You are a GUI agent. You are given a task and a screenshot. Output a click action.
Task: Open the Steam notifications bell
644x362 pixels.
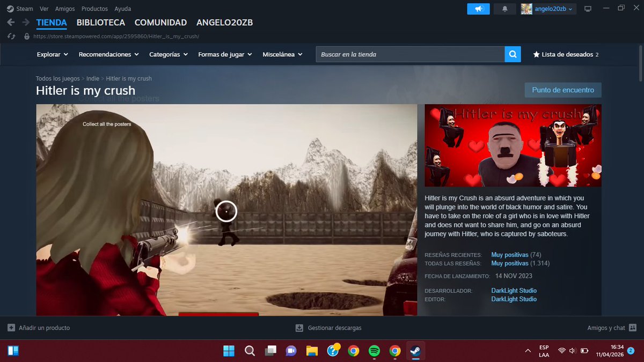pyautogui.click(x=504, y=9)
